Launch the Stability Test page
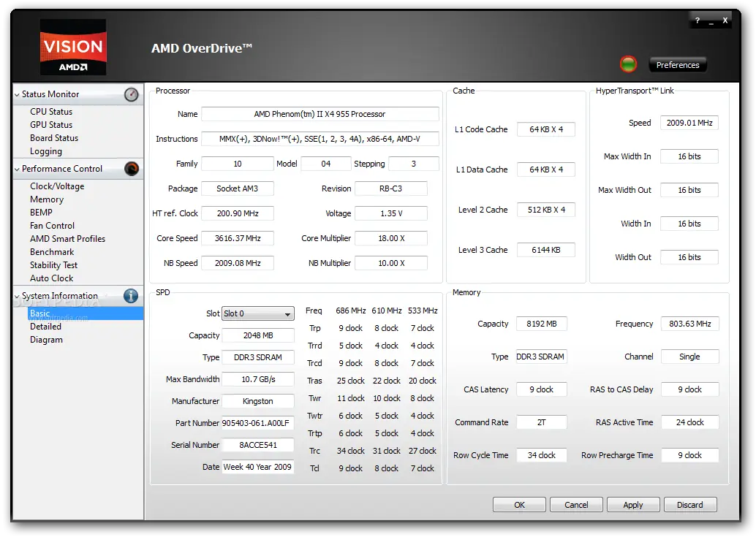Screen dimensions: 756x537 point(53,265)
